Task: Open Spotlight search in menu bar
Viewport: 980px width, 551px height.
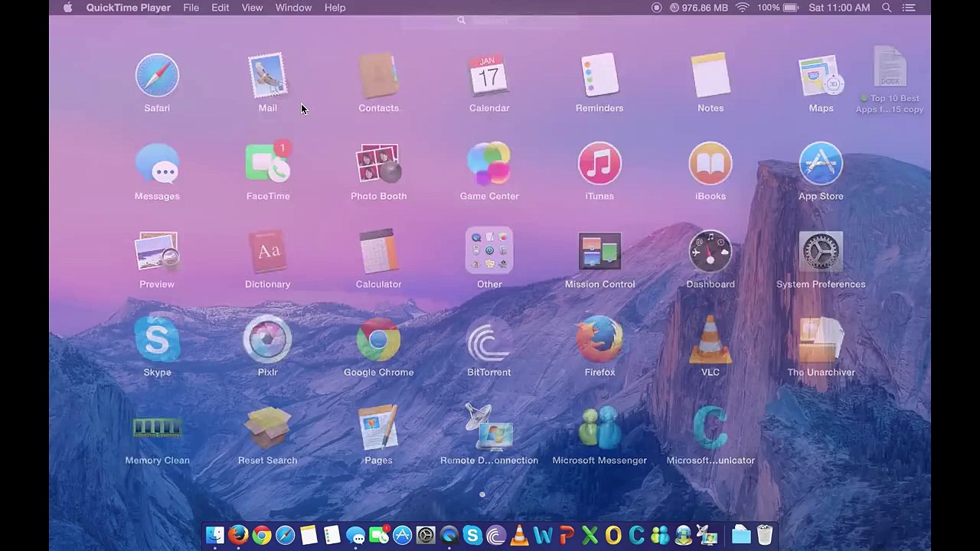Action: pyautogui.click(x=887, y=8)
